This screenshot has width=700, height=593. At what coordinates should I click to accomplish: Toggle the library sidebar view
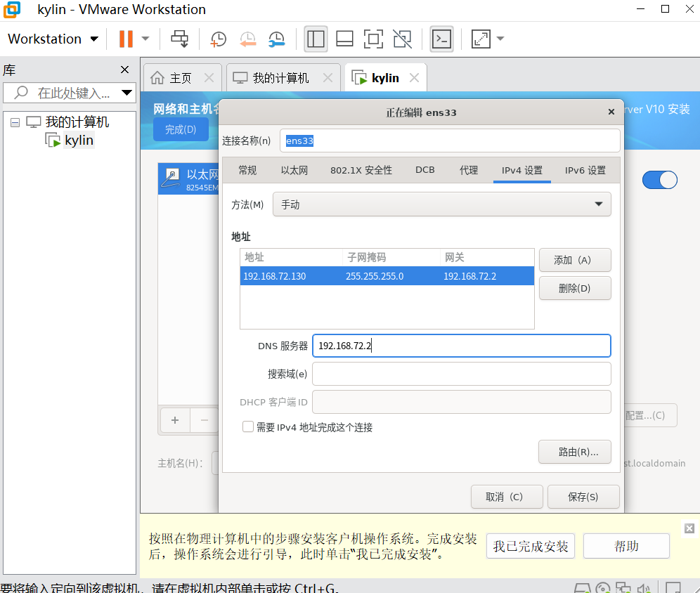tap(316, 39)
